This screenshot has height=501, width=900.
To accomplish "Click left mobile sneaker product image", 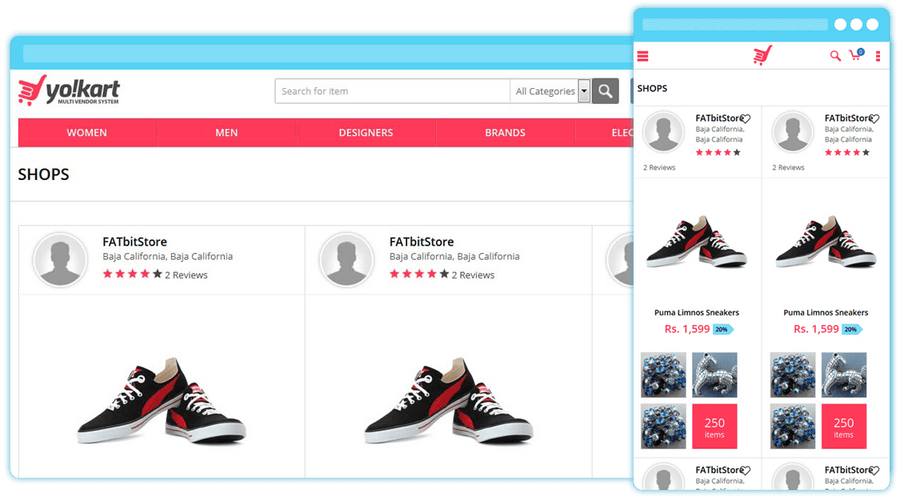I will pyautogui.click(x=697, y=242).
